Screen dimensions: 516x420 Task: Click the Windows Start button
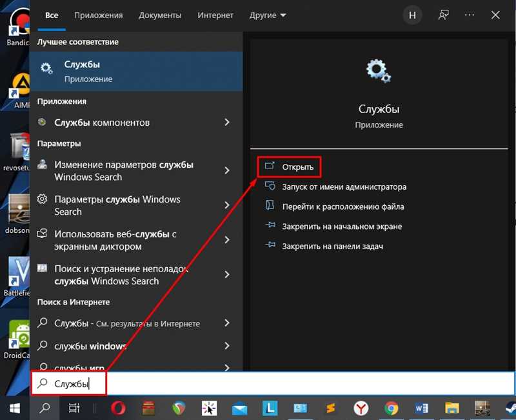click(x=15, y=408)
